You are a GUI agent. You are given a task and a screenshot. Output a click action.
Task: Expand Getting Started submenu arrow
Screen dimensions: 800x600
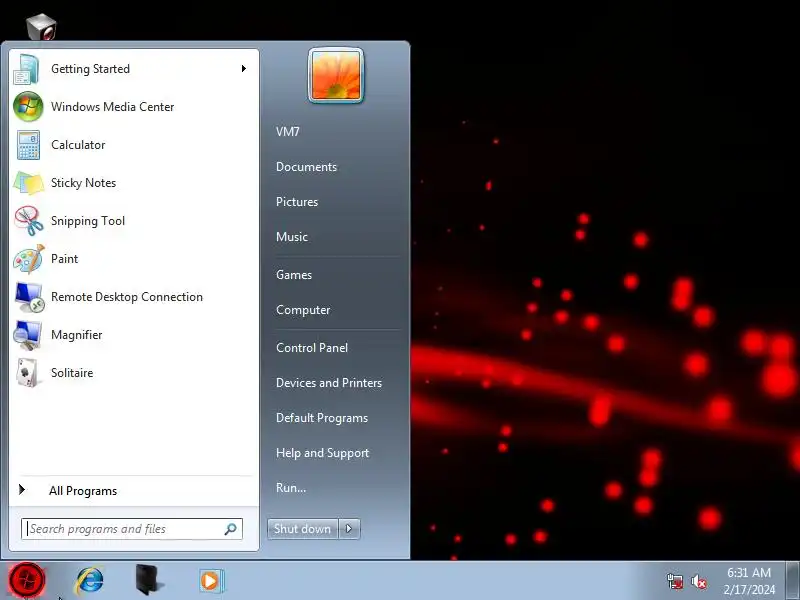[244, 68]
